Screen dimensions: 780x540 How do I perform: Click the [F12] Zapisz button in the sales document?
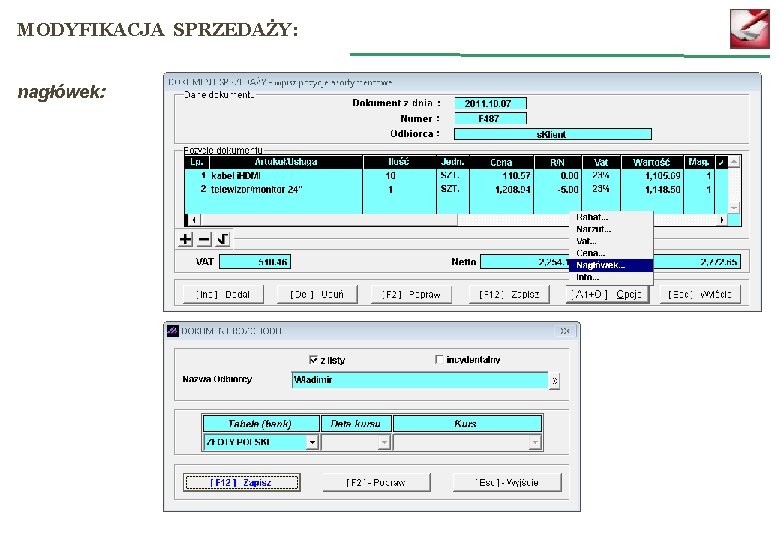(509, 294)
